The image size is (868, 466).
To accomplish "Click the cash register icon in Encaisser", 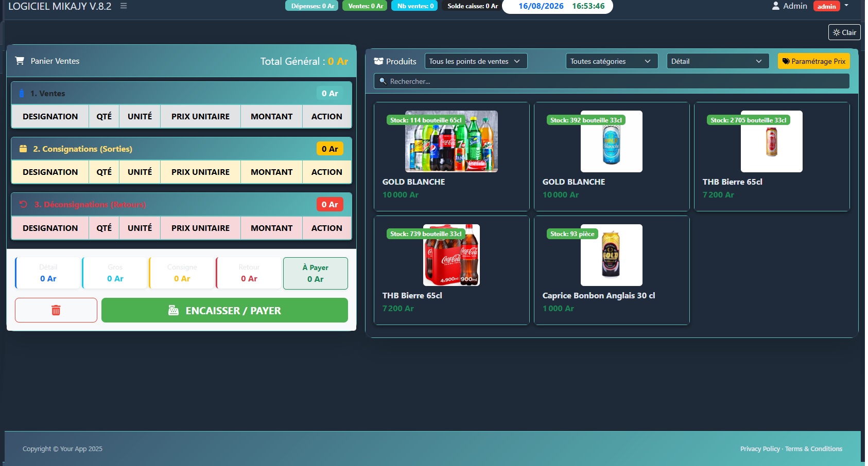I will [173, 311].
